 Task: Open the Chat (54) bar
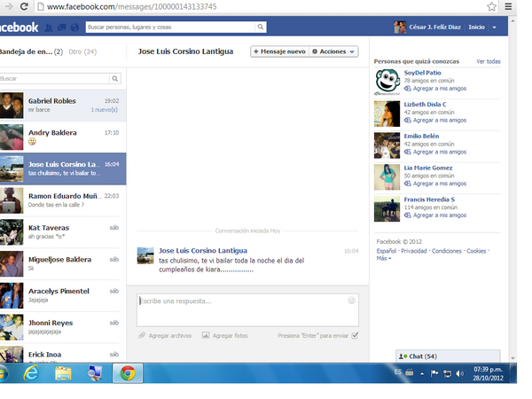(448, 356)
